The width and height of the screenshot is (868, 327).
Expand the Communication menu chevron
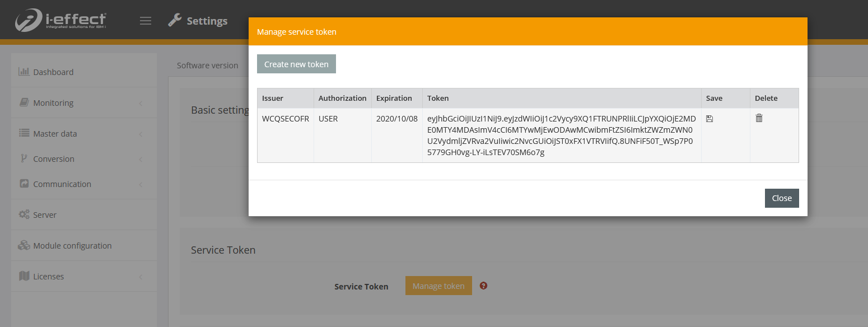tap(141, 185)
